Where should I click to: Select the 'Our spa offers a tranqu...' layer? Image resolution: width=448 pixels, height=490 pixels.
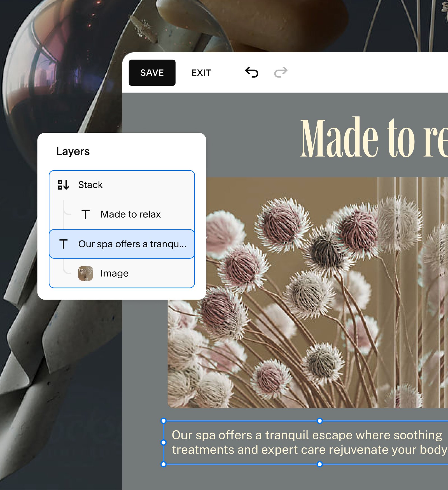click(122, 244)
